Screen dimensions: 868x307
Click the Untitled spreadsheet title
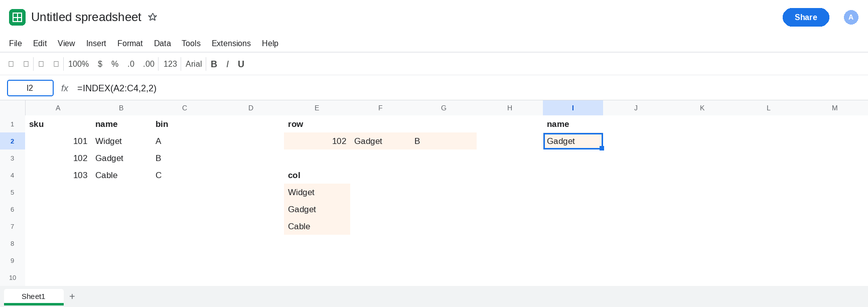[x=86, y=17]
